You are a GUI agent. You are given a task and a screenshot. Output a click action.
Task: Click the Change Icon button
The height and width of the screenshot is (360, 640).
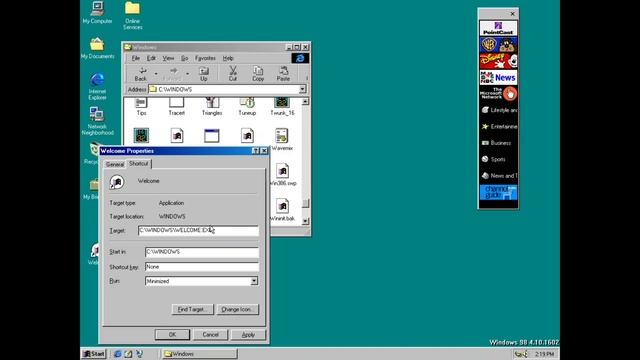pyautogui.click(x=237, y=309)
